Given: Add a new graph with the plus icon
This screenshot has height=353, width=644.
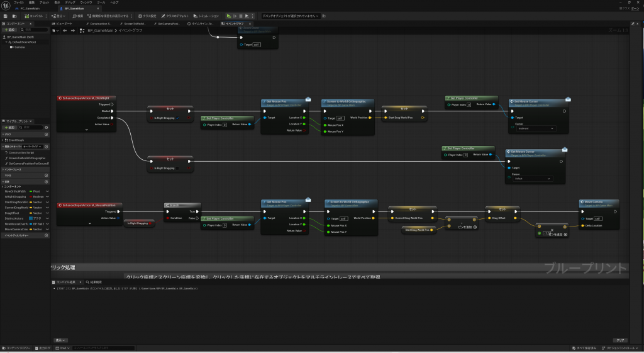Looking at the screenshot, I should tap(46, 135).
